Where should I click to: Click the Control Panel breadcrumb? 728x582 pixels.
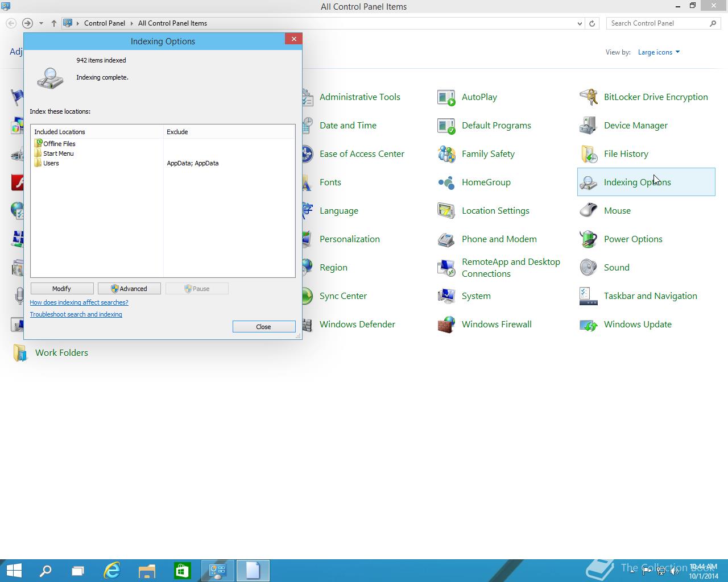105,23
